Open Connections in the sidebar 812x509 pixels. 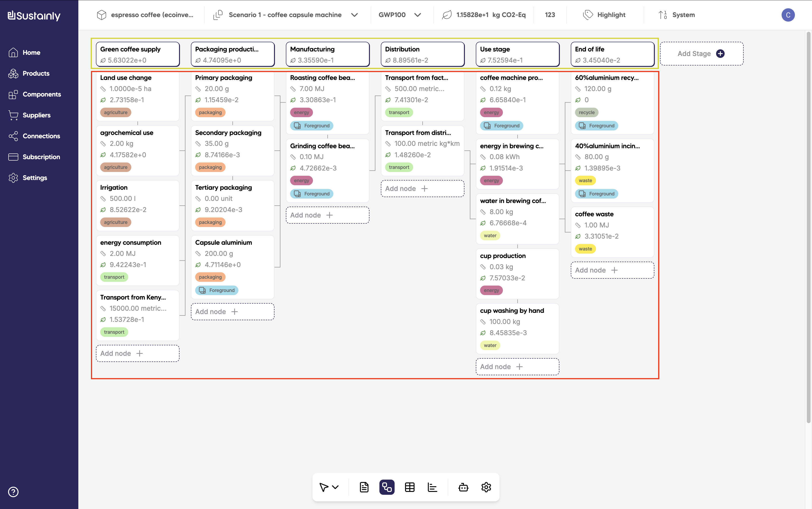click(x=41, y=136)
